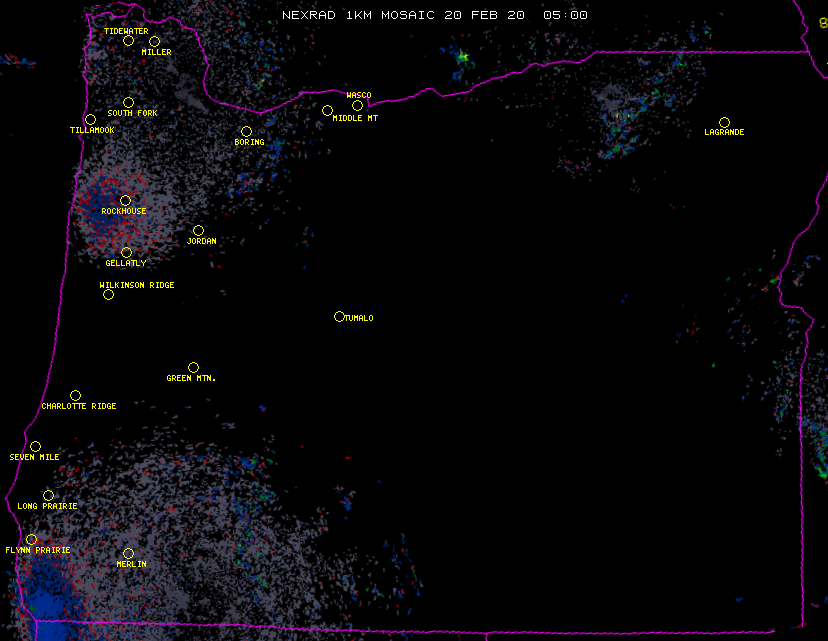
Task: Click the South Fork station circle
Action: pyautogui.click(x=128, y=102)
